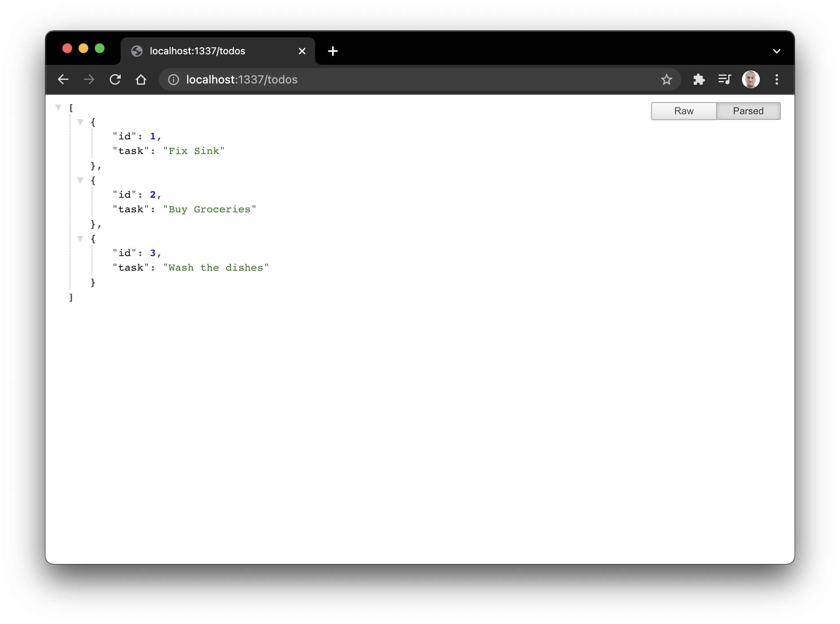
Task: Collapse the object with id 3
Action: point(80,239)
